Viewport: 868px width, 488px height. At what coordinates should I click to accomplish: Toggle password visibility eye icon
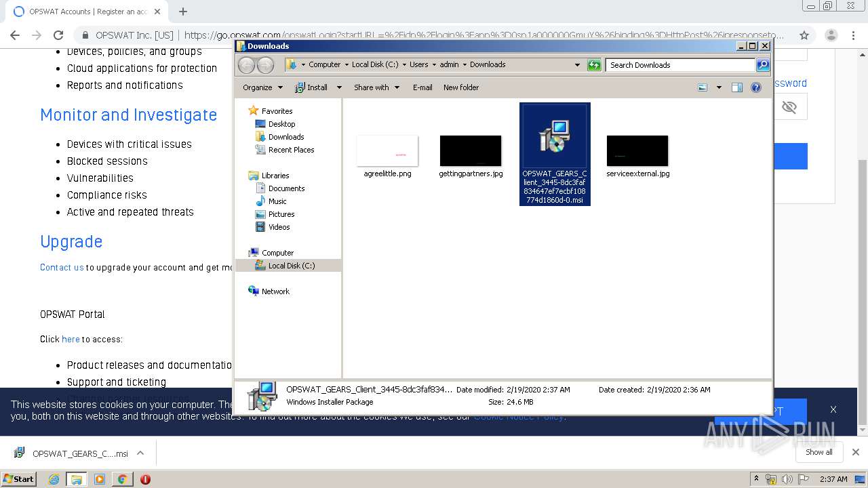click(789, 107)
